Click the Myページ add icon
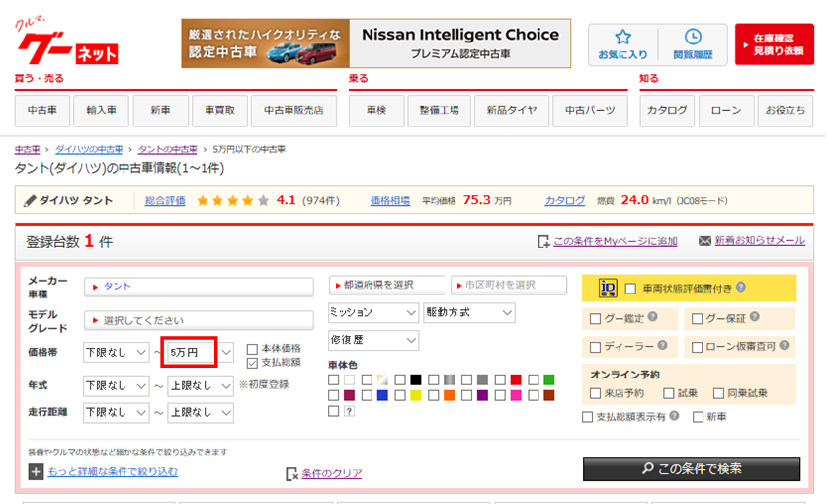The image size is (827, 504). coord(543,242)
